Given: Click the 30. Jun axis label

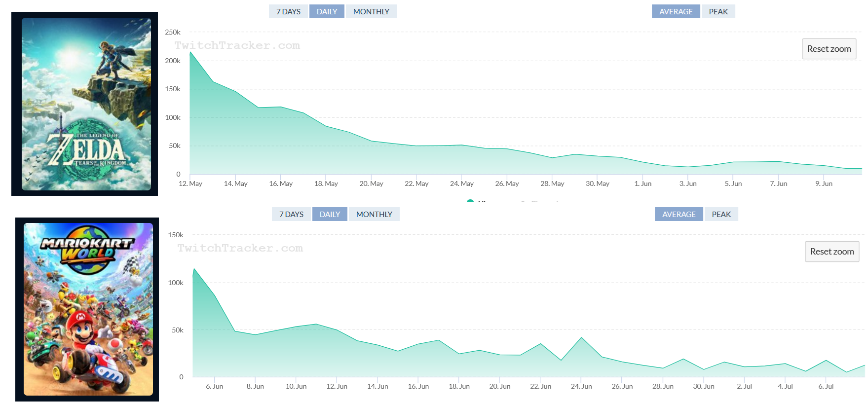Looking at the screenshot, I should 703,386.
